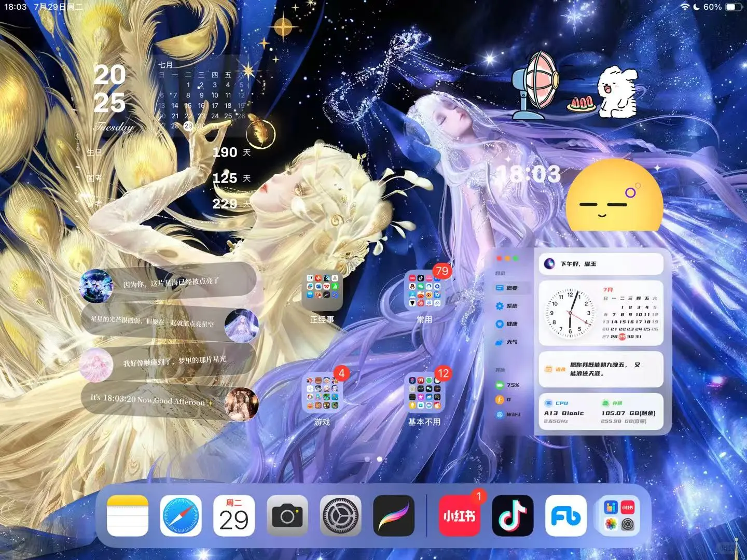Tap the pink avatar on third bubble
The image size is (747, 560).
(96, 365)
